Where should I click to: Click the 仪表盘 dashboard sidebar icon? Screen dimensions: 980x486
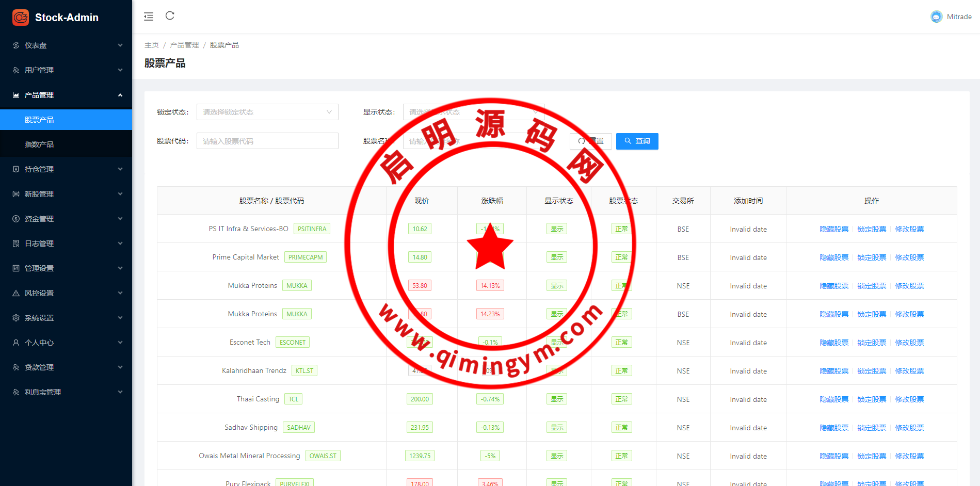tap(16, 45)
